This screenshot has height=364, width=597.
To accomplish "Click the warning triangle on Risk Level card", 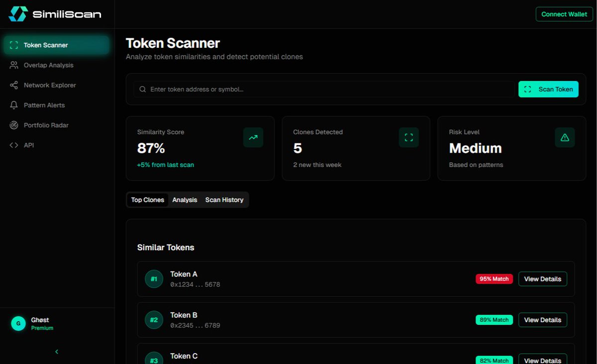I will [565, 137].
